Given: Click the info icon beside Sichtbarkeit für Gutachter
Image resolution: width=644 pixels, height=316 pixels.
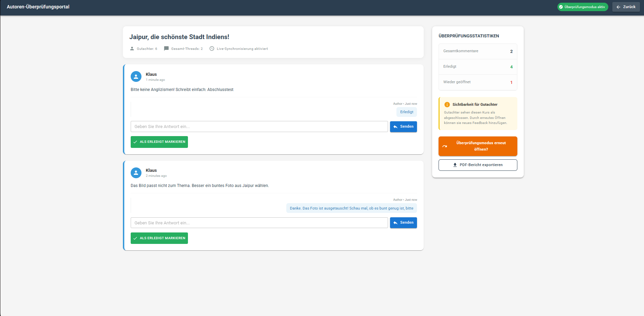Looking at the screenshot, I should click(x=447, y=104).
